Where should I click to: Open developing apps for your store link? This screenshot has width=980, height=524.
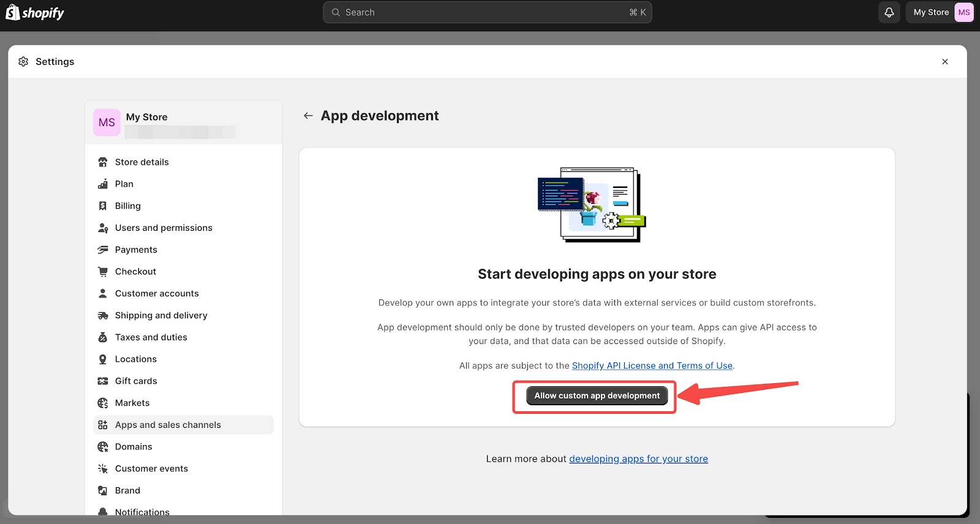(638, 459)
